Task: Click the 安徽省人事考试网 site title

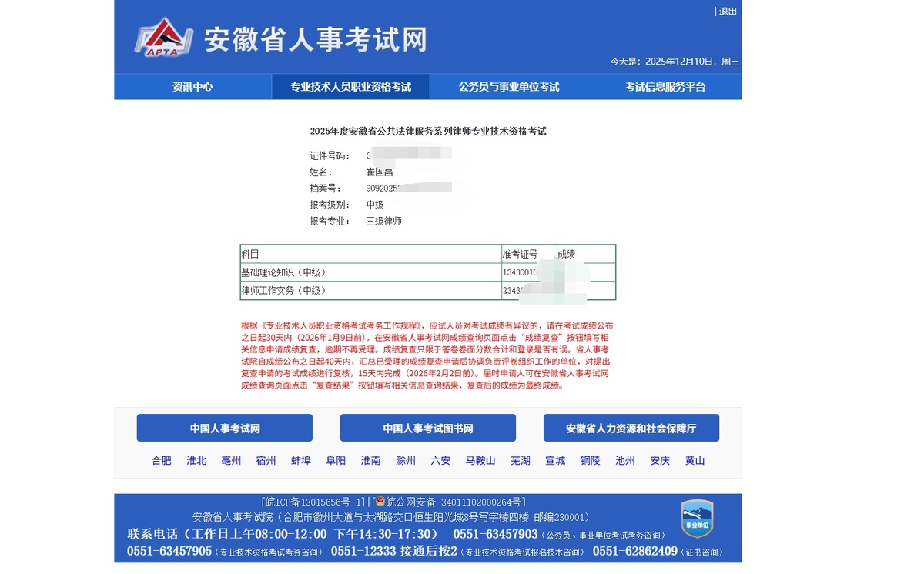Action: coord(315,40)
